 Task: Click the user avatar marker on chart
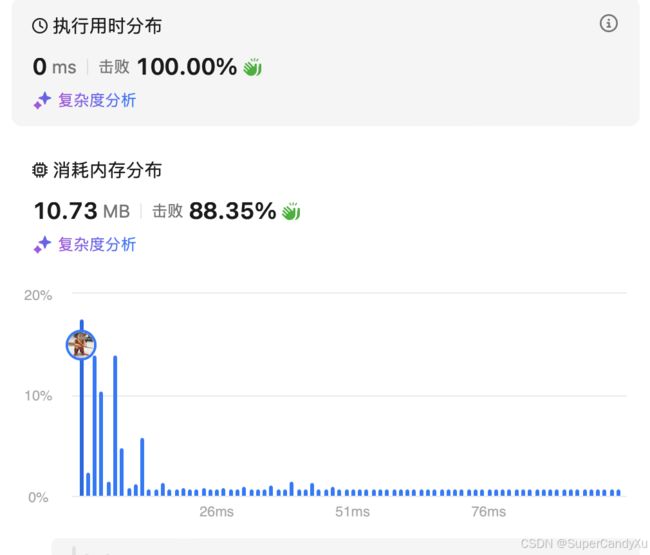81,344
